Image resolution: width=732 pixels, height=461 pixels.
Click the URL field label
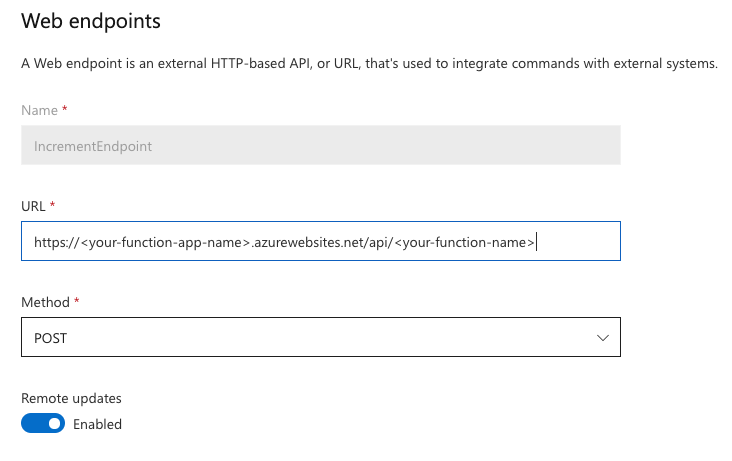(33, 205)
